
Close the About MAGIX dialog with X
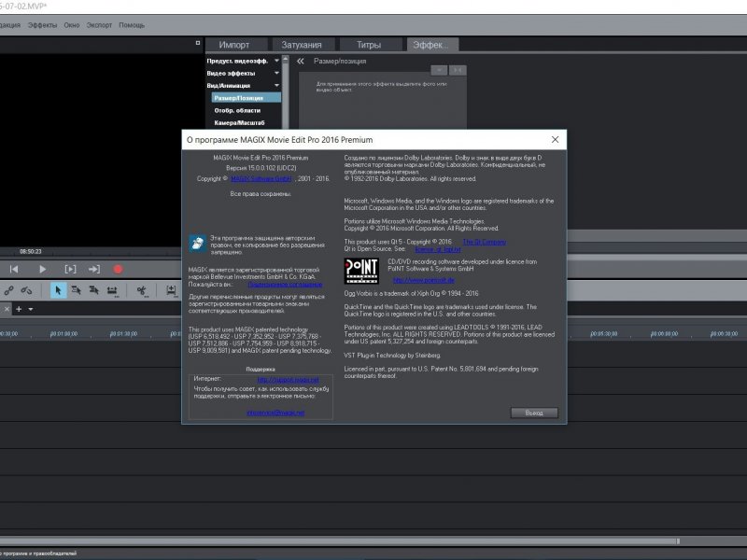pyautogui.click(x=555, y=139)
